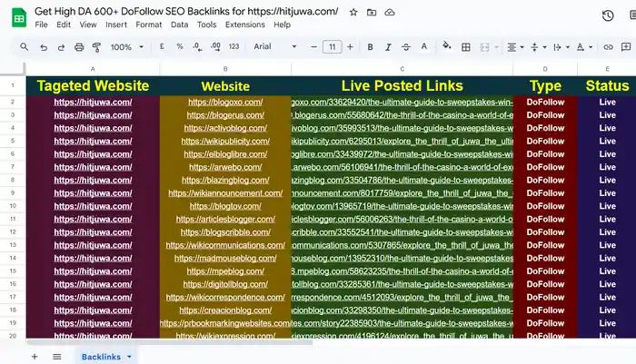Click the text wrapping icon
This screenshot has height=364, width=636.
(x=557, y=47)
